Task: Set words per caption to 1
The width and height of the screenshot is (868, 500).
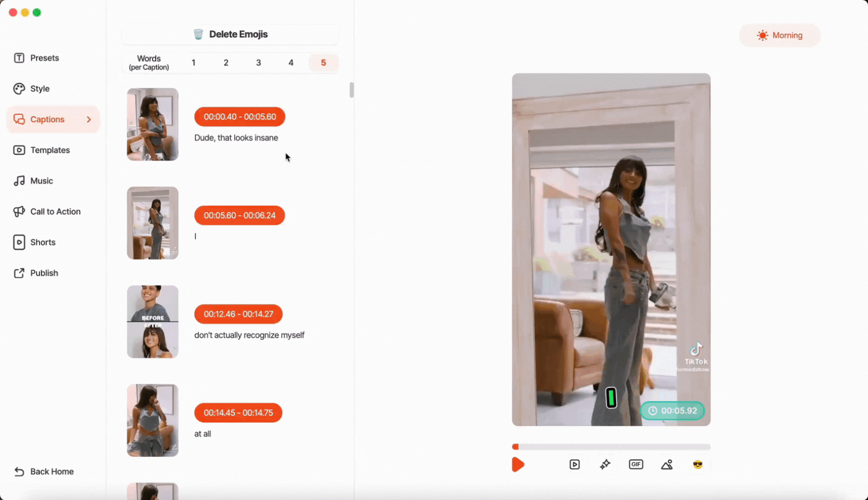Action: coord(194,62)
